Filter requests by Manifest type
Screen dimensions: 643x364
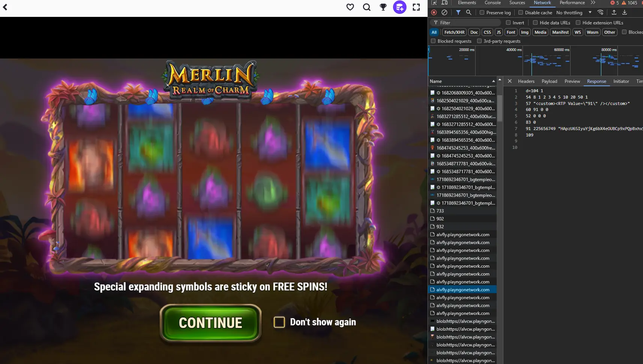coord(560,32)
